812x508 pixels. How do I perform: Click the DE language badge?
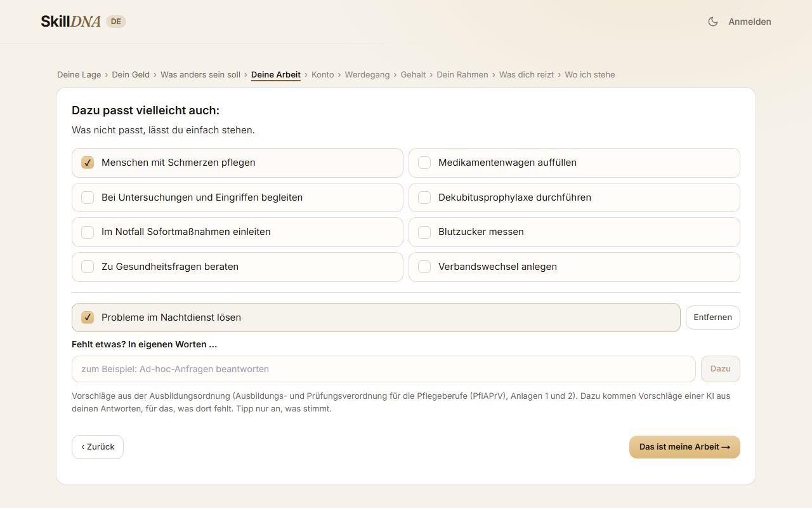(116, 22)
